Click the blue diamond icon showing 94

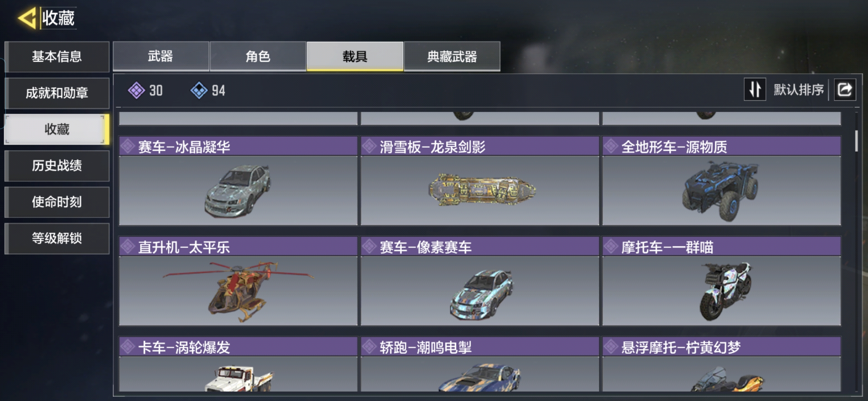point(199,90)
